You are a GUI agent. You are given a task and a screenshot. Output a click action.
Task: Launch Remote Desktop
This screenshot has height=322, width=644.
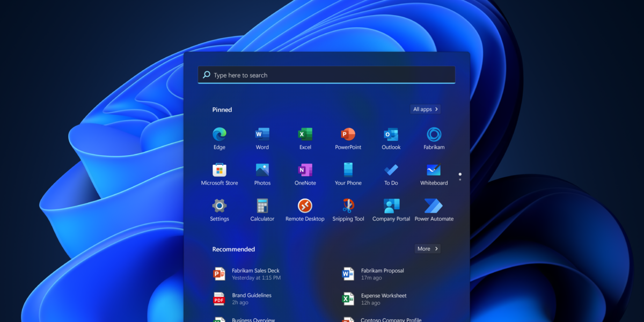pyautogui.click(x=305, y=207)
